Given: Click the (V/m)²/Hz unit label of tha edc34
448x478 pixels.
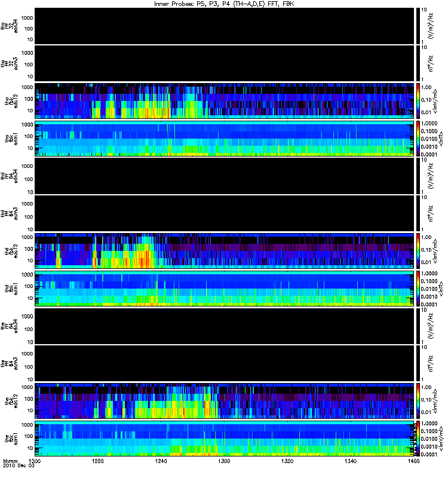Looking at the screenshot, I should pos(431,26).
